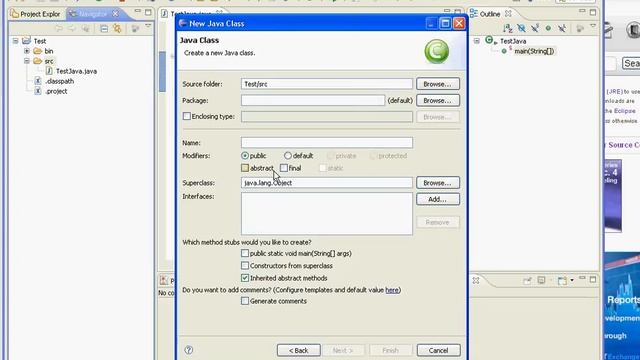
Task: Select the Navigator tab
Action: 93,14
